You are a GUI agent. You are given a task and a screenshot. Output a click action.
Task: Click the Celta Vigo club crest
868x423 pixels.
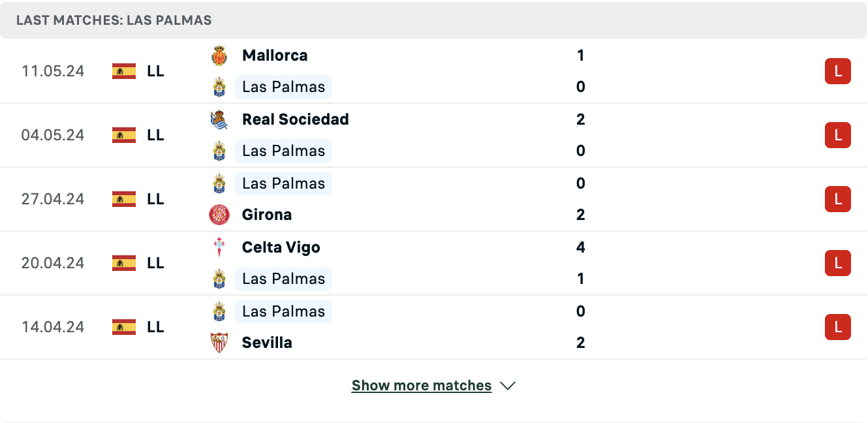(219, 247)
